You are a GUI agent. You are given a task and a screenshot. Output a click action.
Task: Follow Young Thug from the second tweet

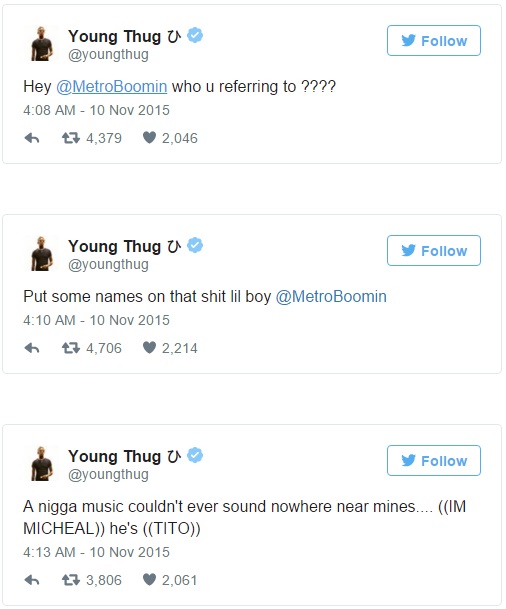tap(434, 251)
